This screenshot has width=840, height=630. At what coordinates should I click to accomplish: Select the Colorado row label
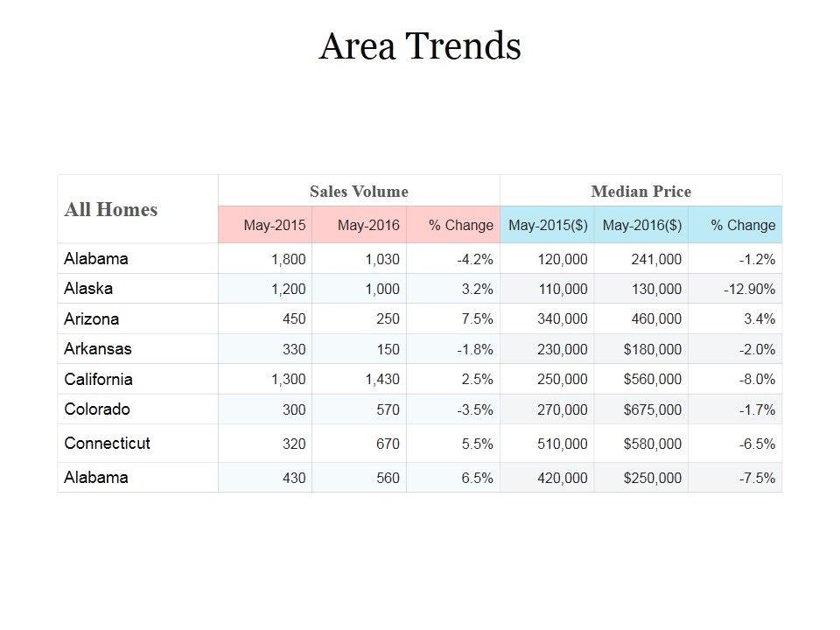(x=137, y=409)
